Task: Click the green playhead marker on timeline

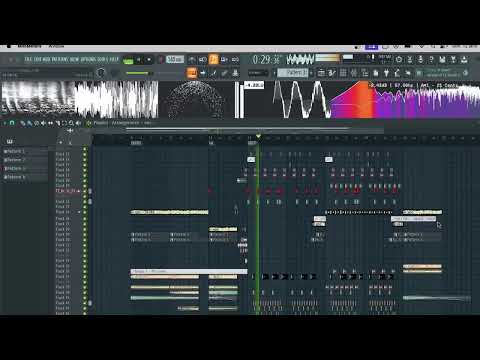Action: (258, 137)
